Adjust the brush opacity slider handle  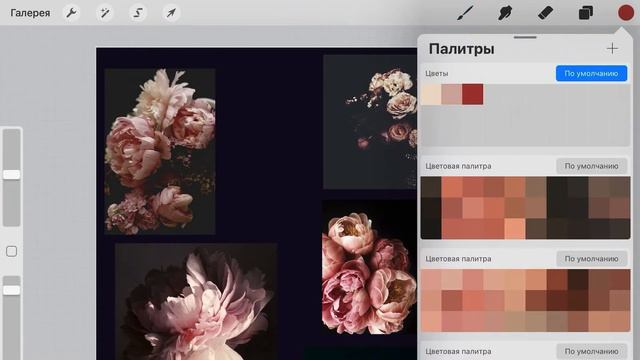[11, 290]
